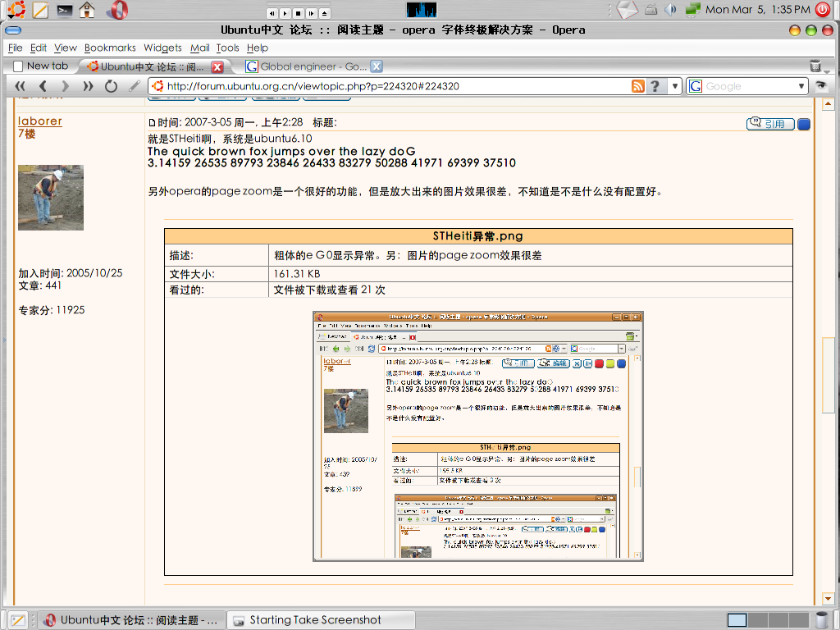Click the scrollbar up arrow
The image size is (840, 630).
pos(829,104)
